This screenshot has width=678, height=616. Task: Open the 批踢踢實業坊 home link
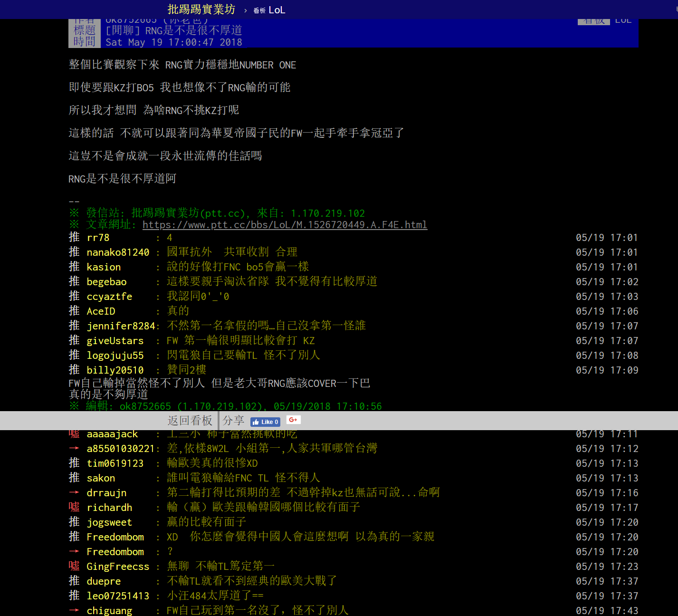[x=201, y=10]
